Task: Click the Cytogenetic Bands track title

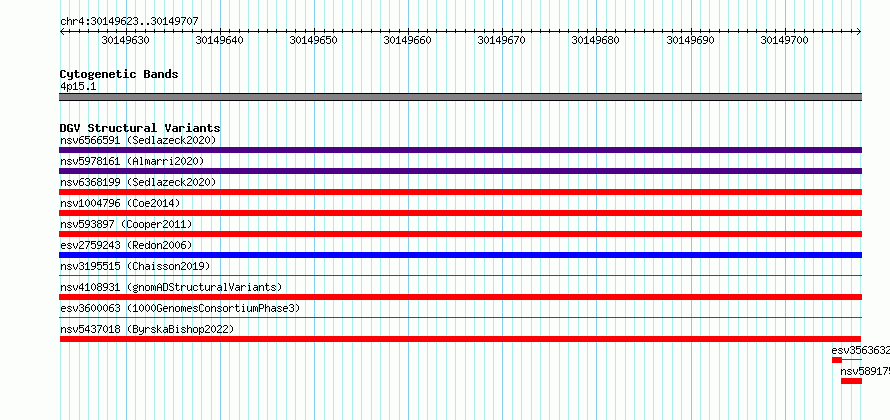Action: pos(119,74)
